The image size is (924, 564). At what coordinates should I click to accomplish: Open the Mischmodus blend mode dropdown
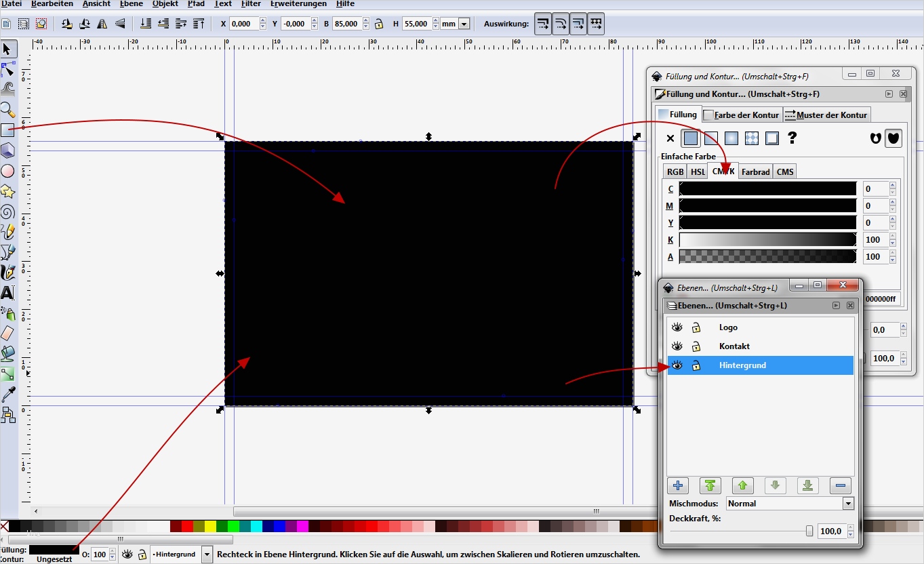click(847, 504)
